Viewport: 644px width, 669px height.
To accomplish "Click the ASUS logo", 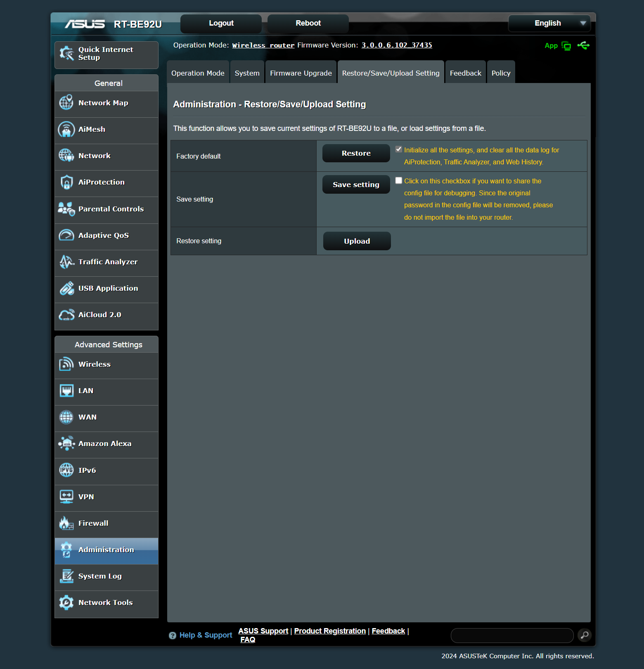I will [85, 24].
